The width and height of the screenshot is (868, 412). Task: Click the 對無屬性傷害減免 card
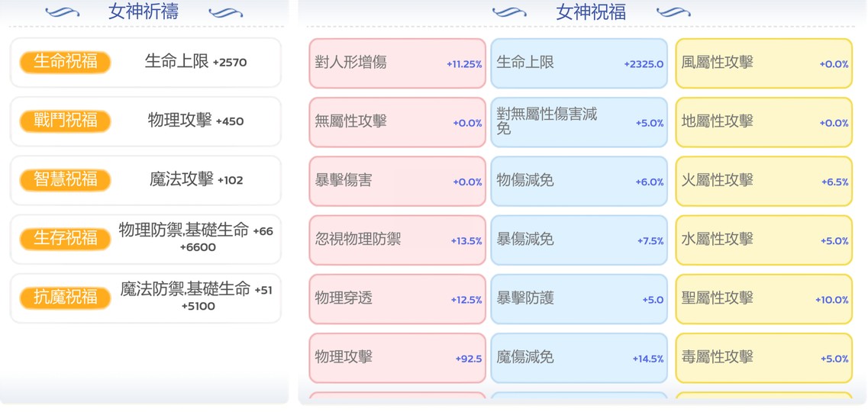click(x=579, y=122)
